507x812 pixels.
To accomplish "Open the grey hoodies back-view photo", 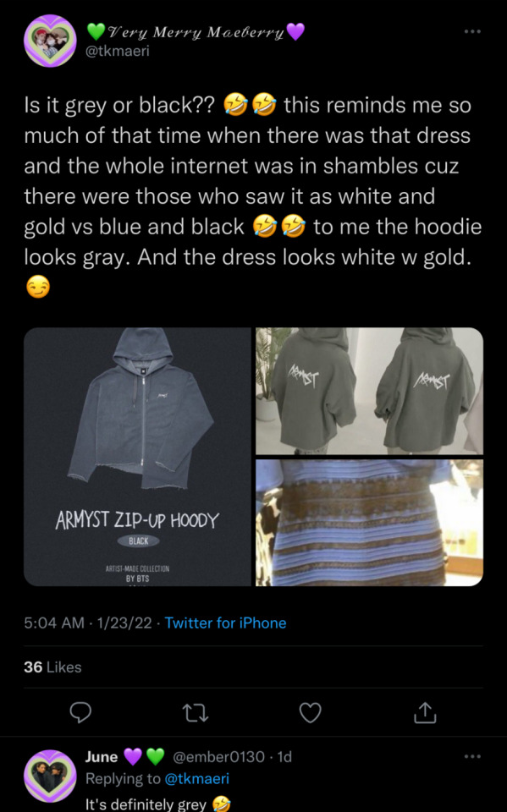I will point(369,391).
